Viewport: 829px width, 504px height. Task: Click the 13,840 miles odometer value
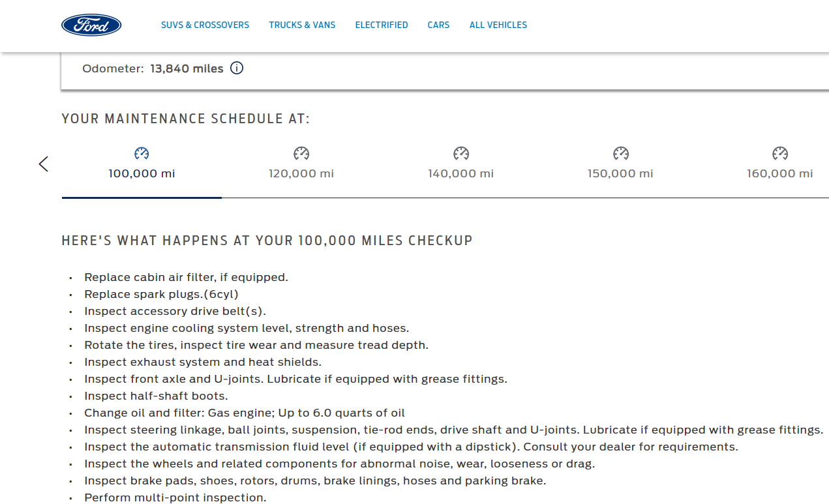click(187, 68)
